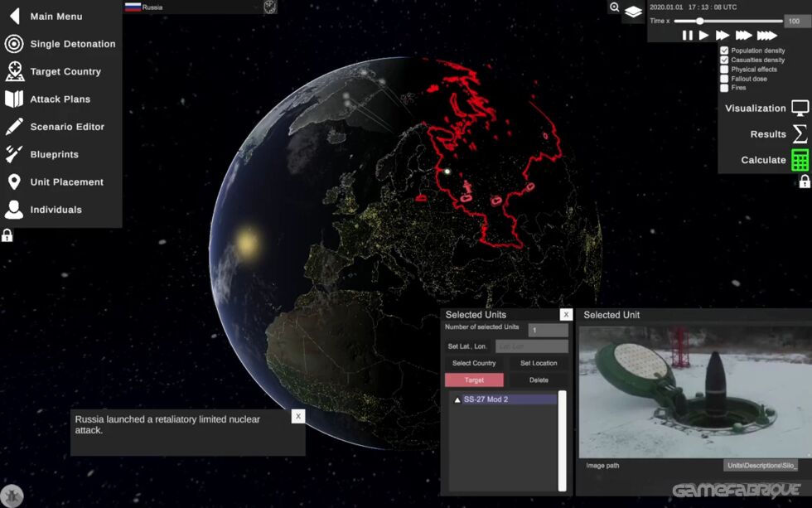Screen dimensions: 812x508
Task: Open the Attack Plans book icon
Action: click(x=14, y=99)
